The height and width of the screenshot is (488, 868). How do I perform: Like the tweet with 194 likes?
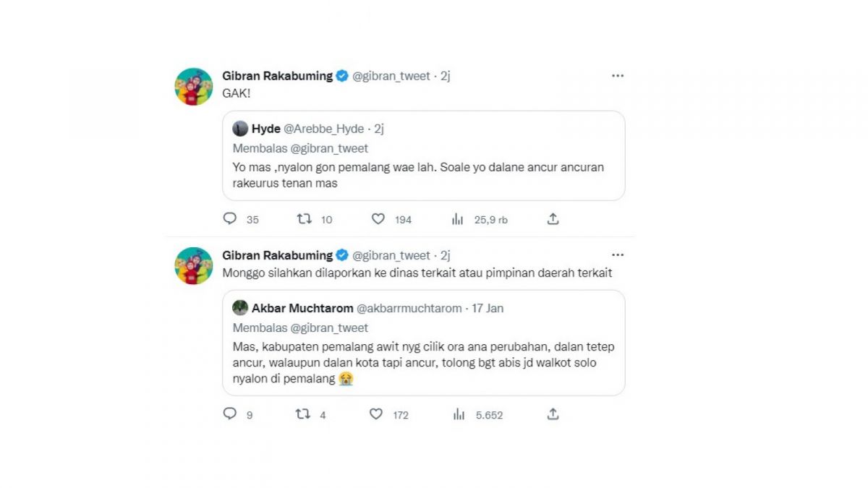379,219
